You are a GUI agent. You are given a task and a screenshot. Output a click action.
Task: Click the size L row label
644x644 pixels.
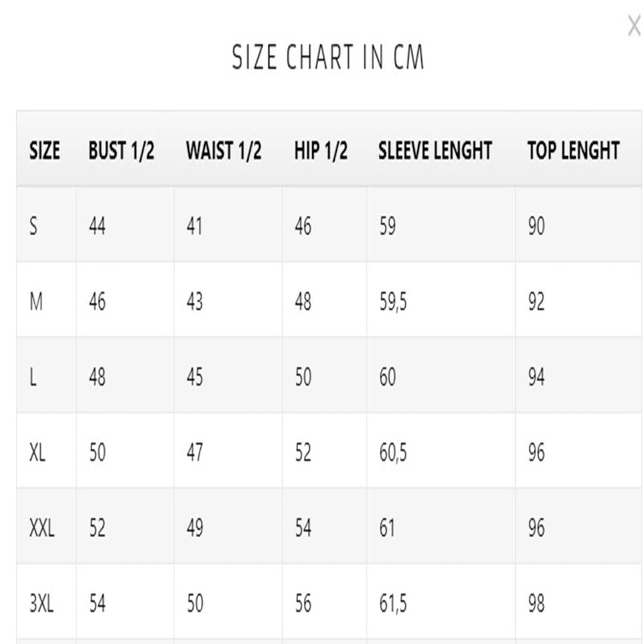(x=33, y=377)
